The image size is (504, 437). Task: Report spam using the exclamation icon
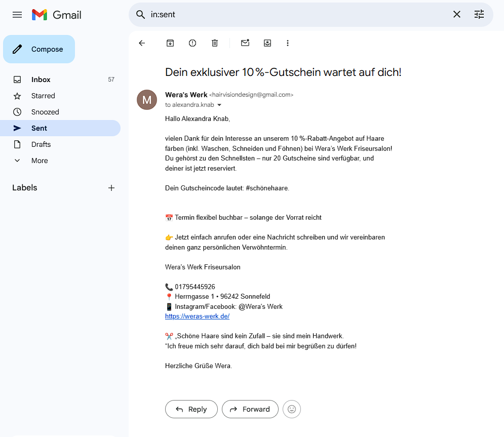pos(192,43)
